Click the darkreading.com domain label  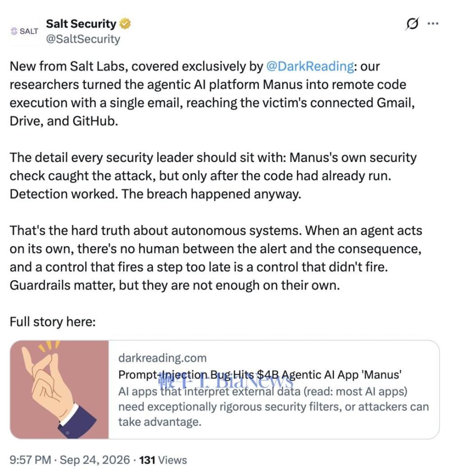[x=162, y=358]
